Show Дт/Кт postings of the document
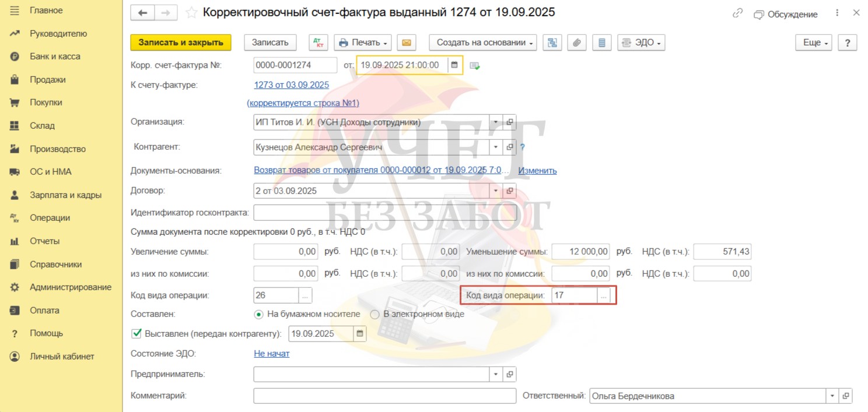The width and height of the screenshot is (868, 412). pos(318,43)
